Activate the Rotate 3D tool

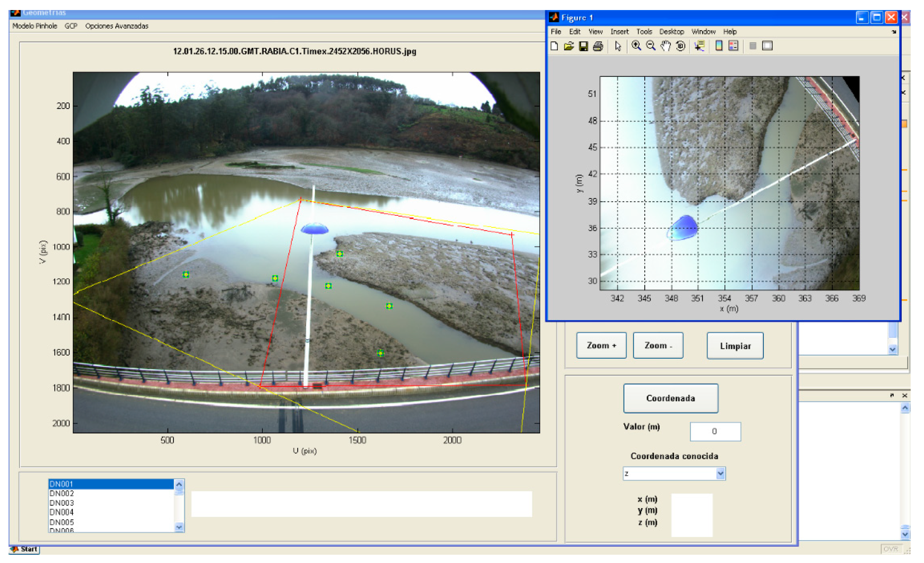coord(681,46)
